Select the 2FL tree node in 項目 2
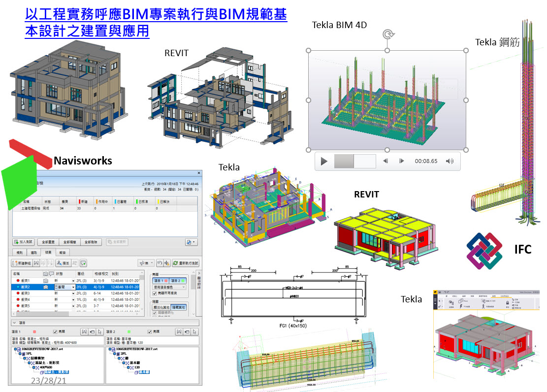 pyautogui.click(x=123, y=354)
